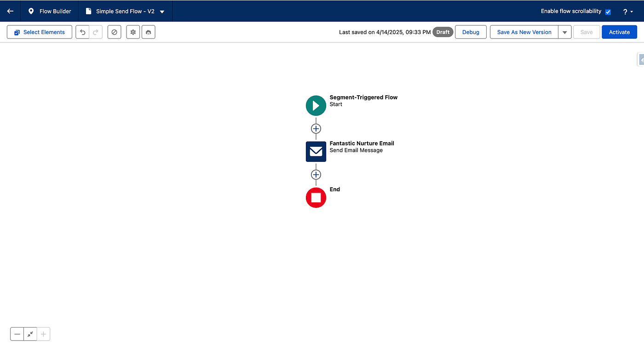Click fit-to-view icon in zoom controls

(x=30, y=334)
